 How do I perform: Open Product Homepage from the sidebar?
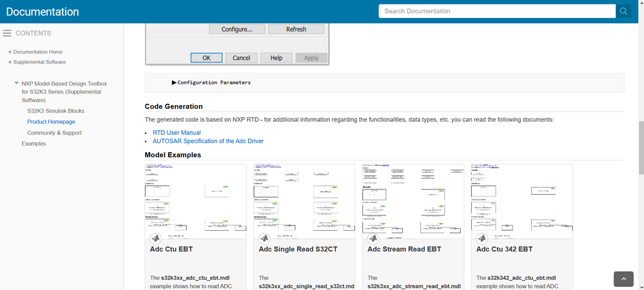coord(51,122)
